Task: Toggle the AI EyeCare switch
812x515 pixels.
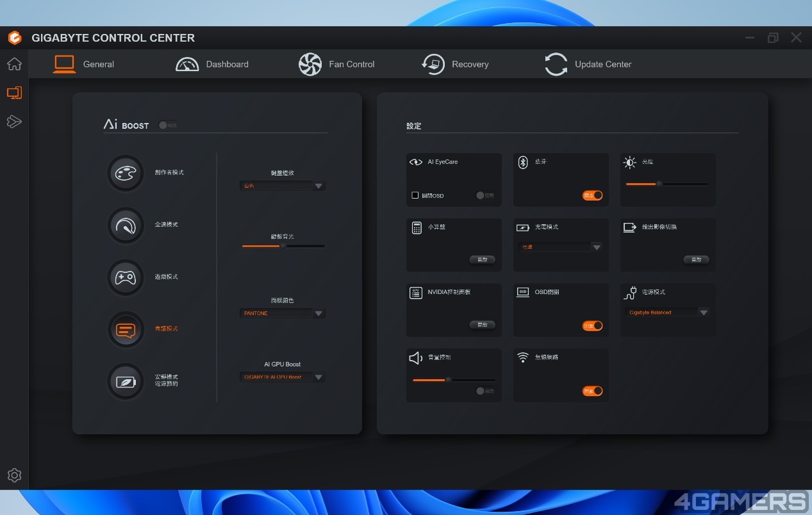Action: [485, 195]
